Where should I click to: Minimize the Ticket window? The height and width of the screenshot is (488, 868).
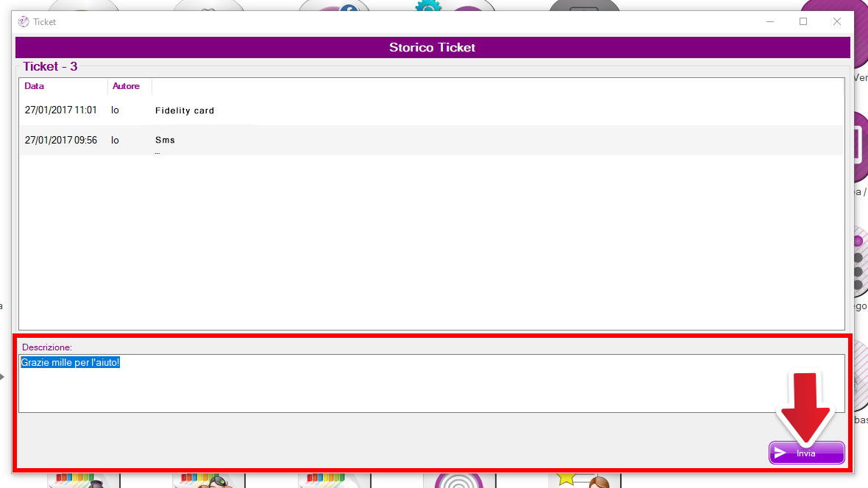[770, 21]
